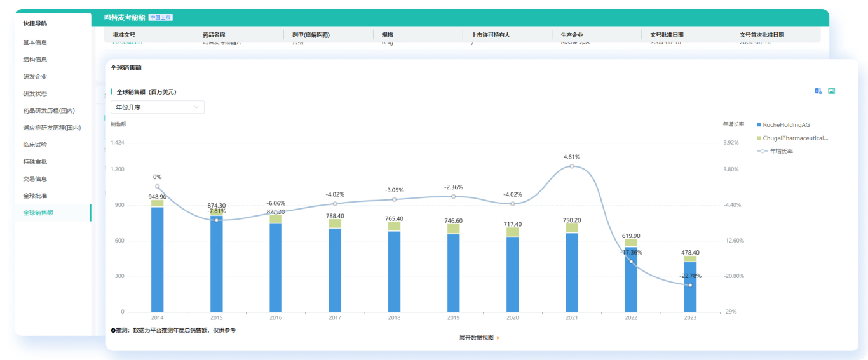Click the 2018 bar labeled 765.40
The image size is (868, 360).
click(x=394, y=267)
